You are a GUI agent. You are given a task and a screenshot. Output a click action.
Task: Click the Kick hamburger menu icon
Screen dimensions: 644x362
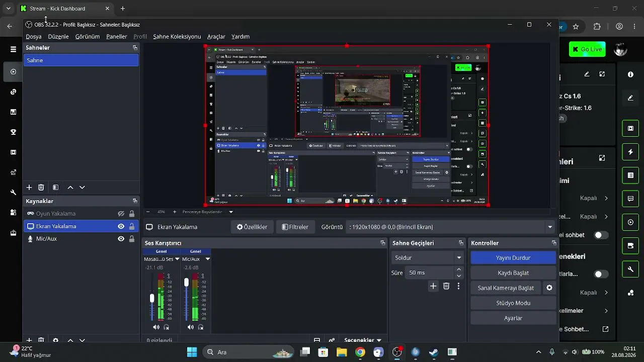(14, 49)
